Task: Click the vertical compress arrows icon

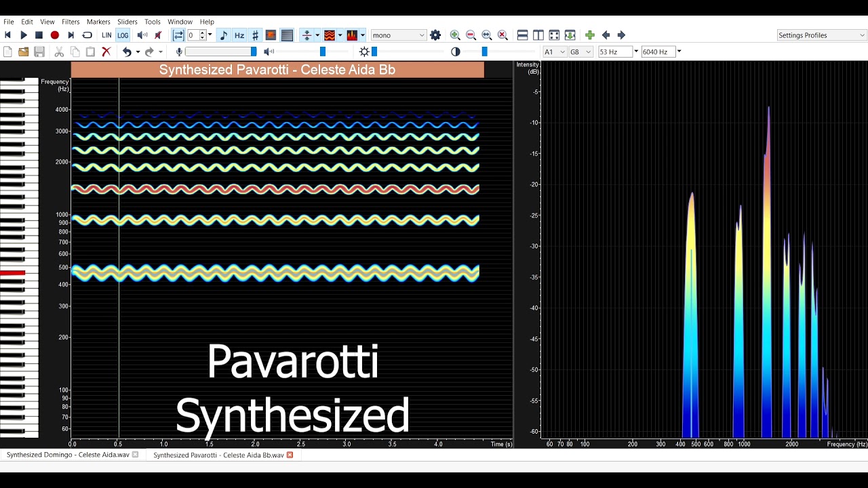Action: click(x=307, y=35)
